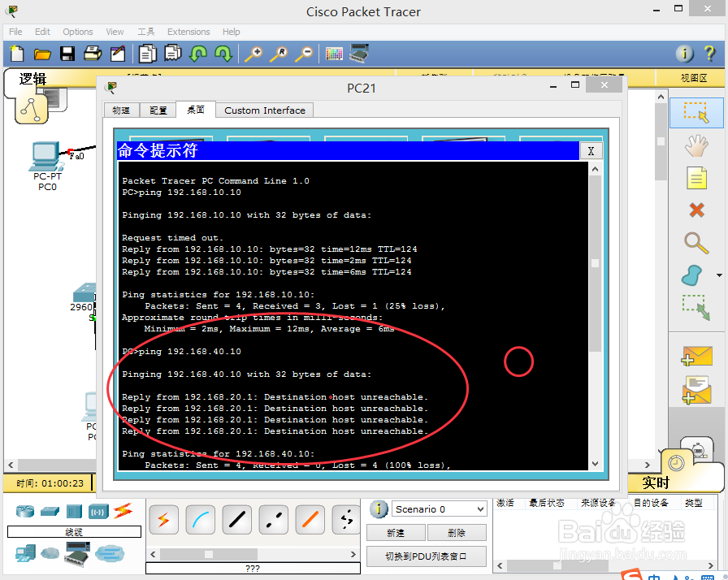The width and height of the screenshot is (728, 580).
Task: Click the yellow info icon in the toolbar
Action: click(x=684, y=54)
